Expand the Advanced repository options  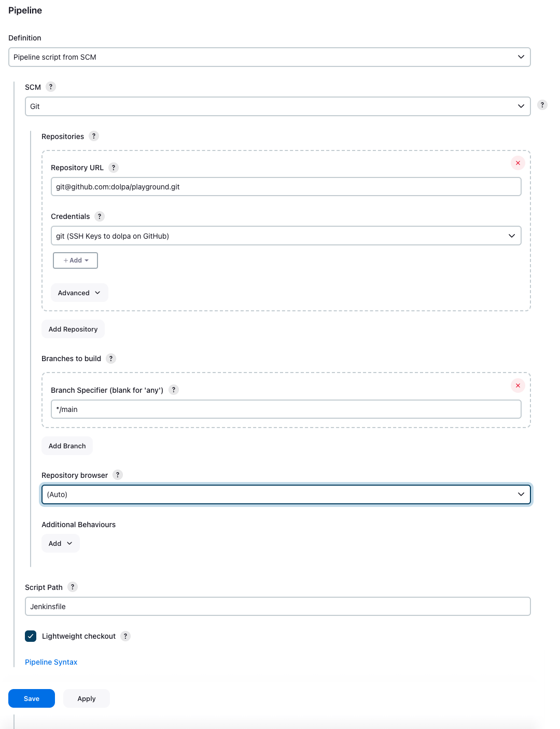79,293
